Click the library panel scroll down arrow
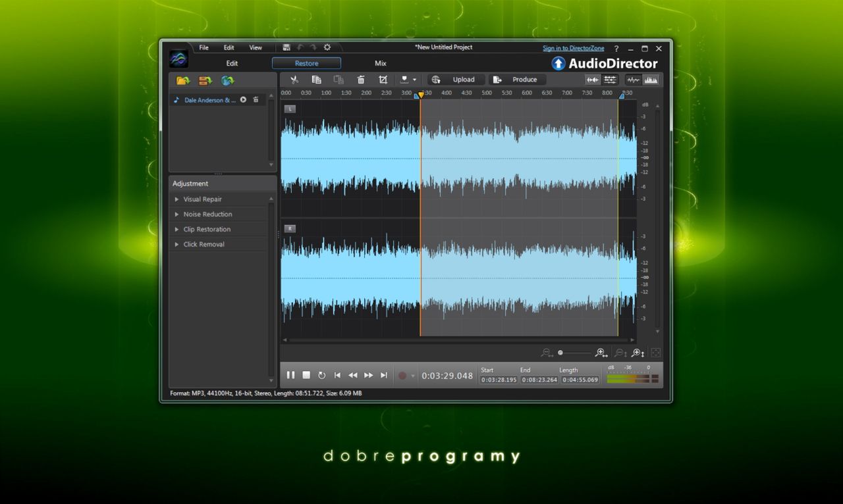Image resolution: width=843 pixels, height=504 pixels. [x=271, y=164]
